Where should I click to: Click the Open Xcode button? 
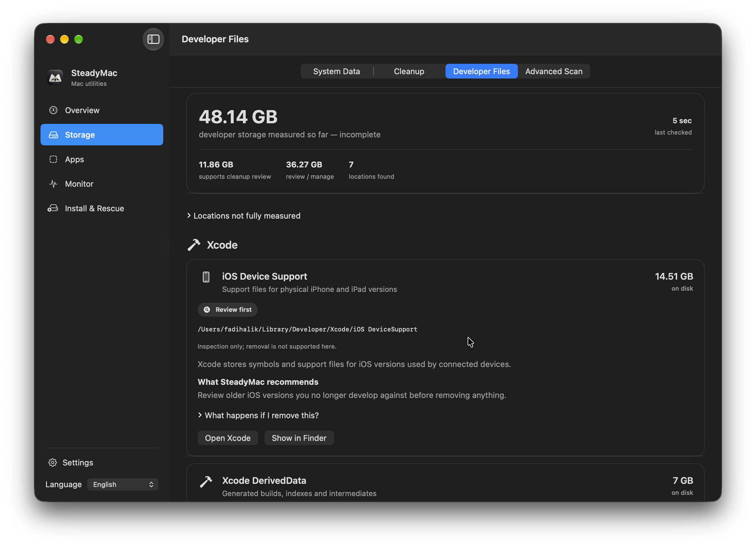pos(228,438)
